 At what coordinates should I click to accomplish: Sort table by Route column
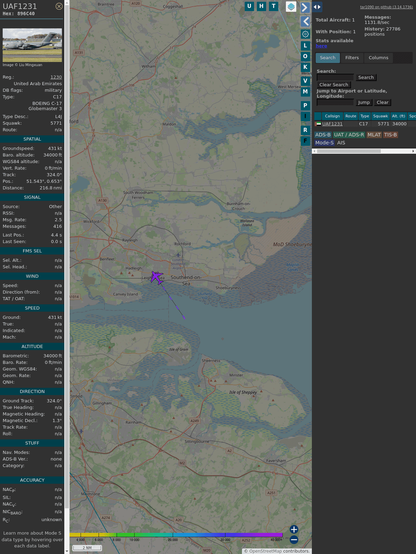[351, 116]
